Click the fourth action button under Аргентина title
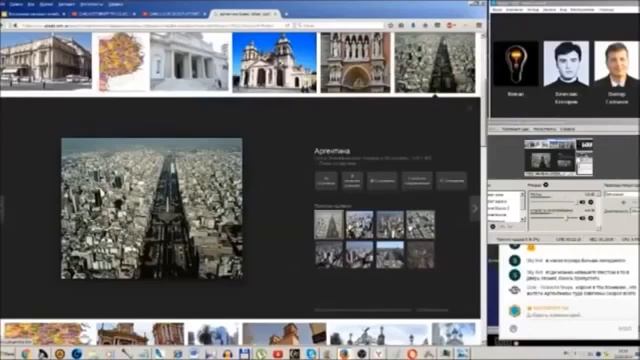Screen dimensions: 640x360 [417, 181]
